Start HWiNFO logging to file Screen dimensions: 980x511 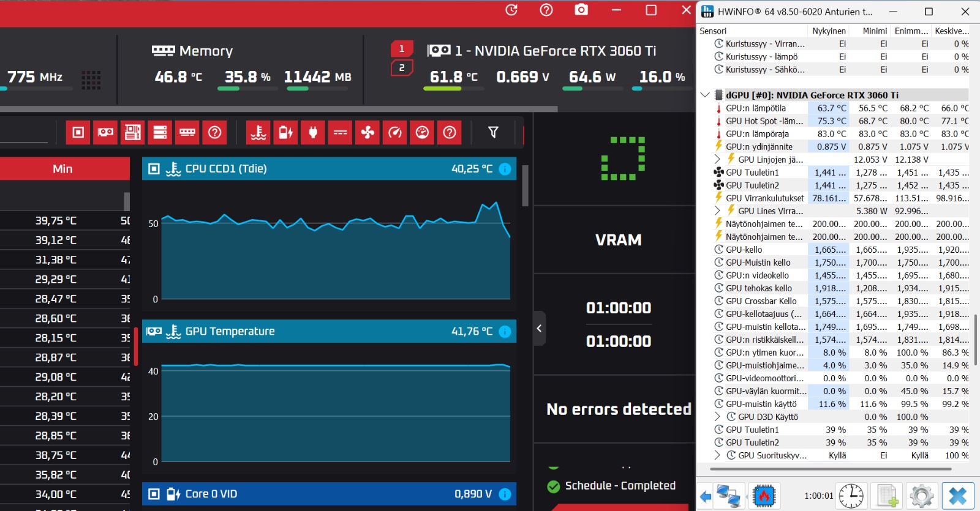(887, 496)
